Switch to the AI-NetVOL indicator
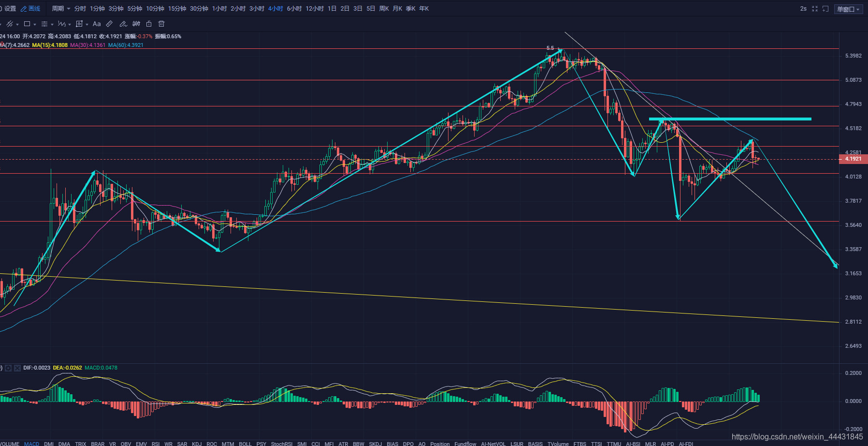Image resolution: width=868 pixels, height=446 pixels. point(493,444)
